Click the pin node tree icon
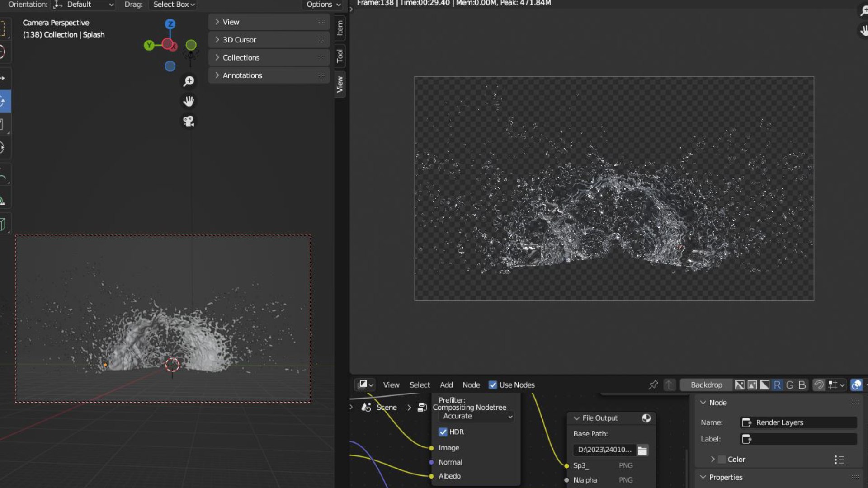Image resolution: width=868 pixels, height=488 pixels. [653, 385]
